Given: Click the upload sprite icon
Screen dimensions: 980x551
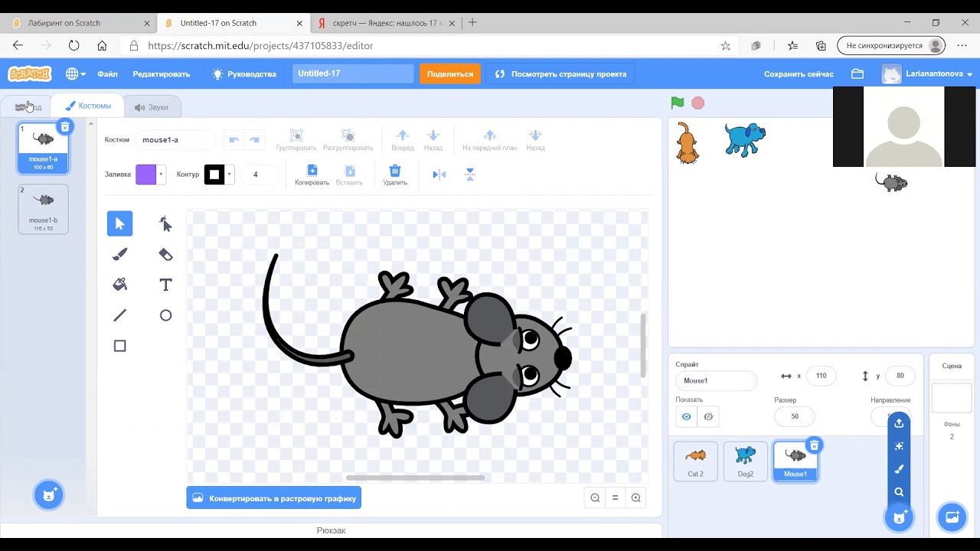Looking at the screenshot, I should tap(899, 423).
